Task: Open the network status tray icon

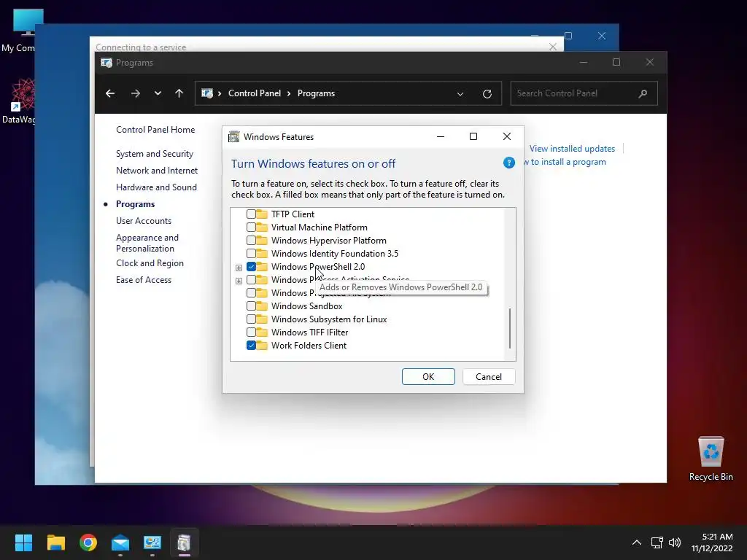Action: pyautogui.click(x=657, y=542)
